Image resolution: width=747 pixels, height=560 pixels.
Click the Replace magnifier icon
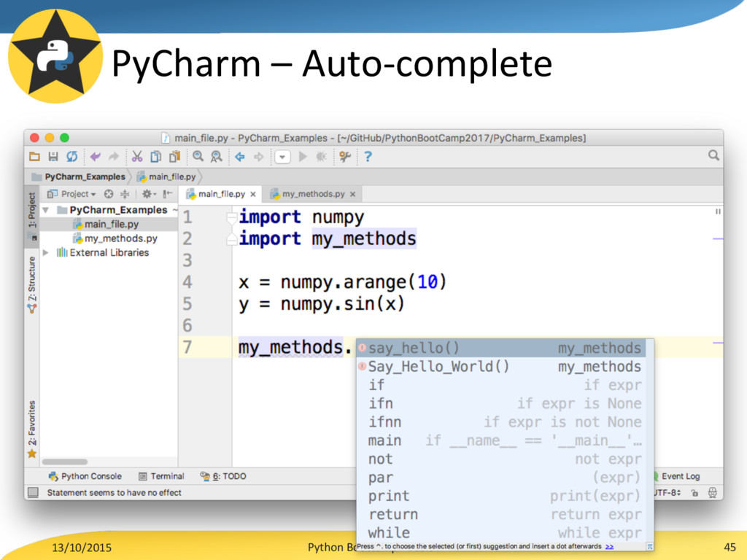216,157
